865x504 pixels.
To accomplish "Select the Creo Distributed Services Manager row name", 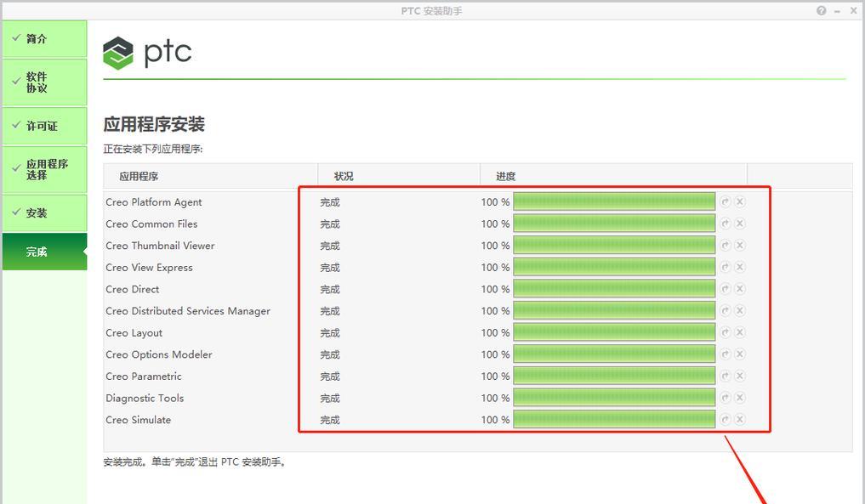I will tap(188, 311).
